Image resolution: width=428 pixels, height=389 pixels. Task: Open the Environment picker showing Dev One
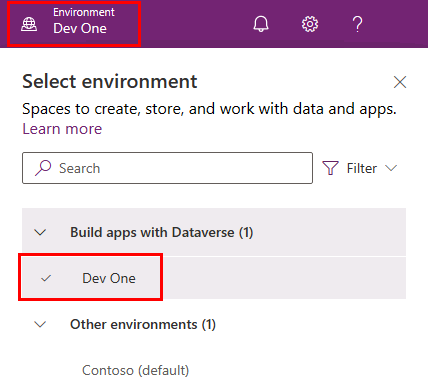[x=74, y=24]
